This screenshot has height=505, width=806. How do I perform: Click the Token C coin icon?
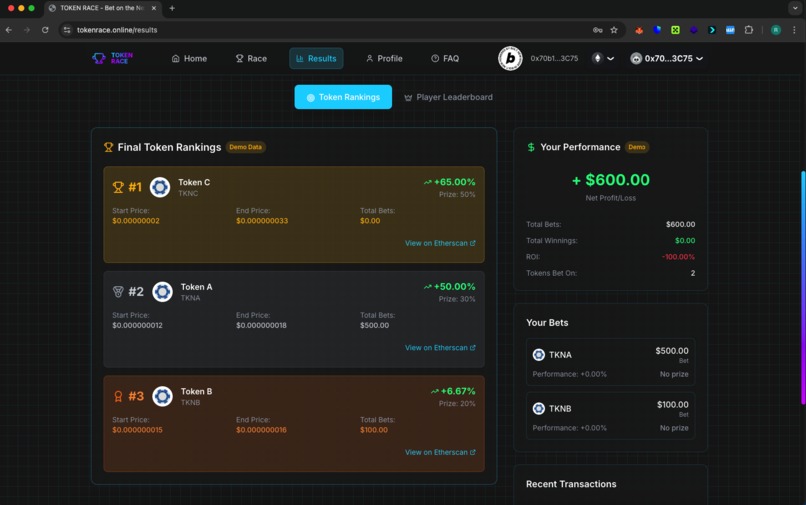tap(160, 187)
